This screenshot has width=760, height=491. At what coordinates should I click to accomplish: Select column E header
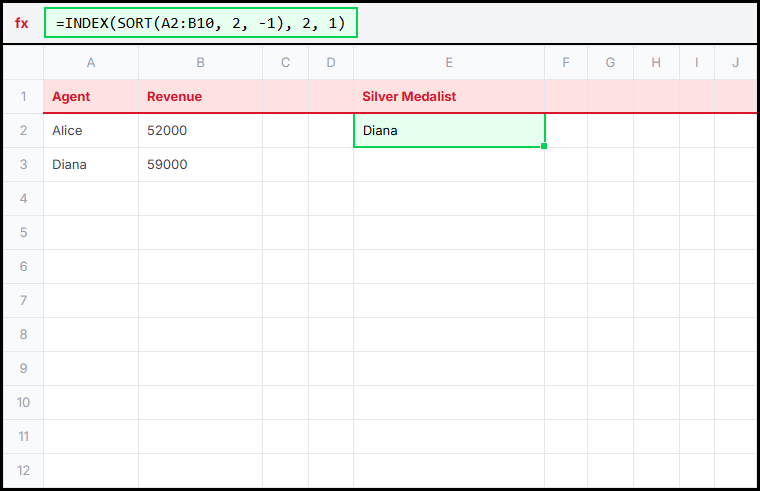point(449,63)
